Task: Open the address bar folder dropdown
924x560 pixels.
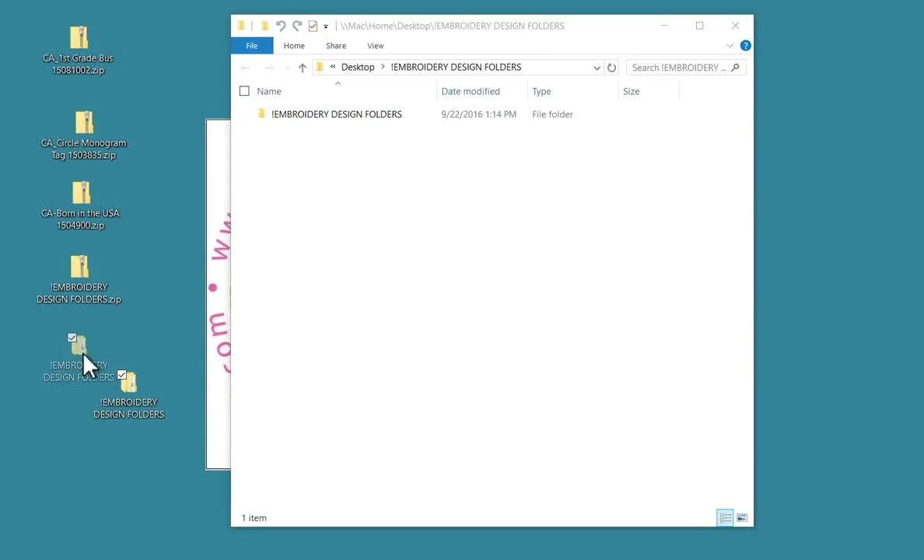Action: coord(597,68)
